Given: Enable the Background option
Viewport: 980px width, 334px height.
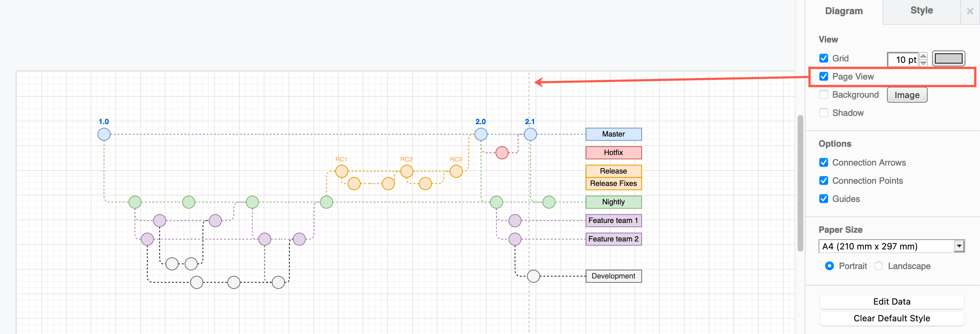Looking at the screenshot, I should pyautogui.click(x=824, y=94).
